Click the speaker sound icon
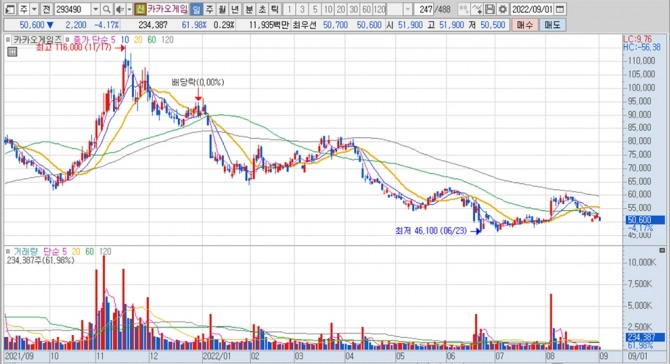 [x=120, y=9]
